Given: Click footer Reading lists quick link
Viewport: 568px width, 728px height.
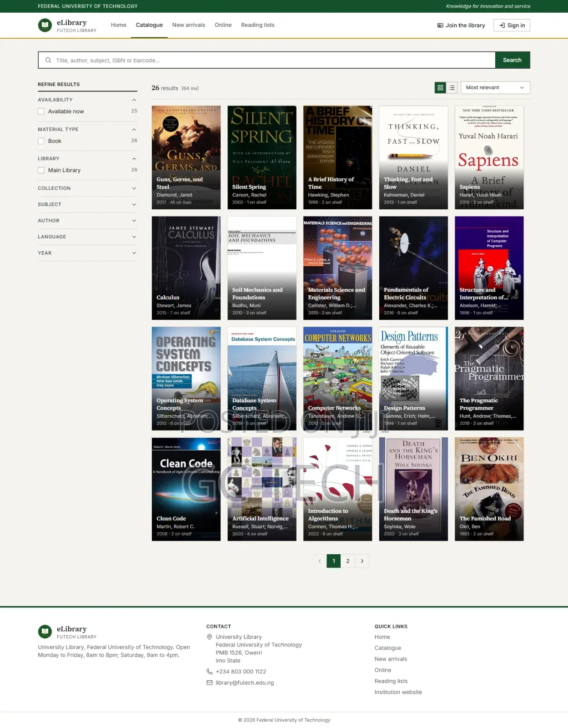Looking at the screenshot, I should (x=391, y=681).
